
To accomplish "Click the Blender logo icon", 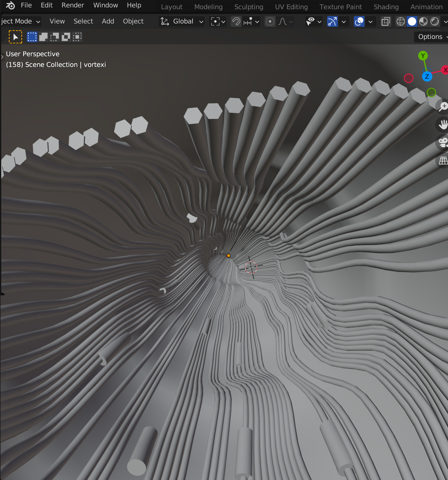I will [x=10, y=5].
